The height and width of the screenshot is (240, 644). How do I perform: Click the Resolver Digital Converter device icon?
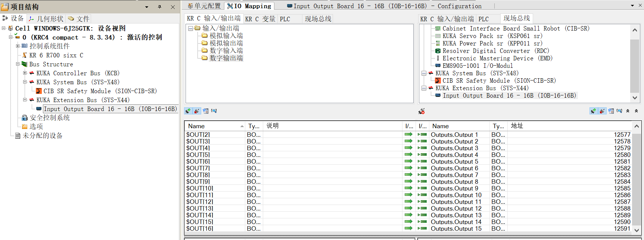tap(438, 51)
